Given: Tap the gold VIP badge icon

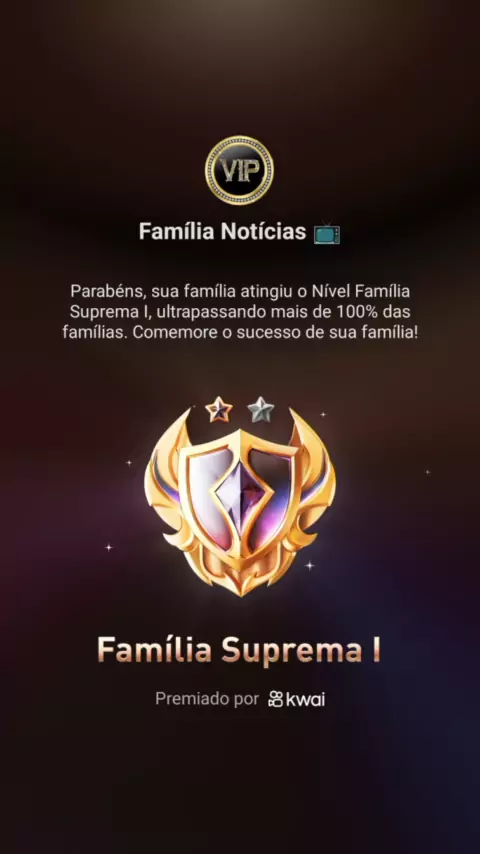Looking at the screenshot, I should (x=239, y=170).
